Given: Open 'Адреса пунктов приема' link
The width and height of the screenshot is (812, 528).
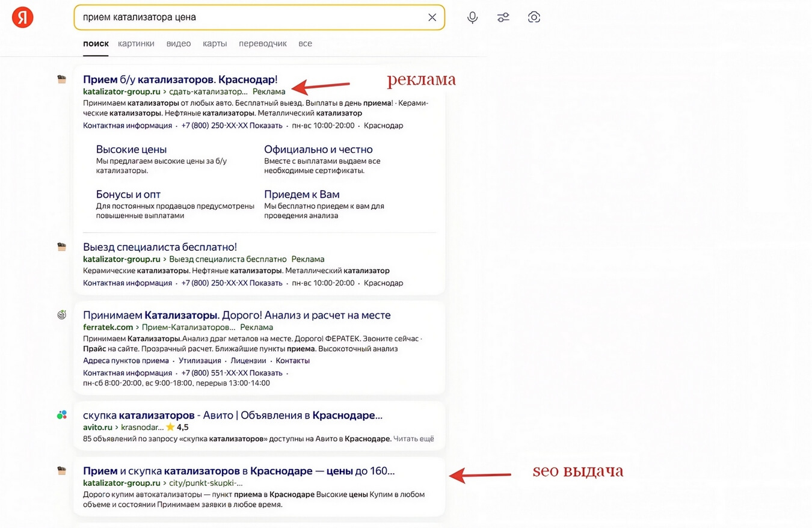Looking at the screenshot, I should click(x=126, y=361).
